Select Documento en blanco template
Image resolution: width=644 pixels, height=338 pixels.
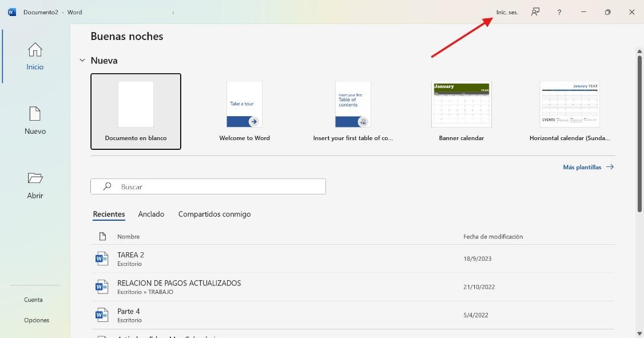tap(136, 112)
